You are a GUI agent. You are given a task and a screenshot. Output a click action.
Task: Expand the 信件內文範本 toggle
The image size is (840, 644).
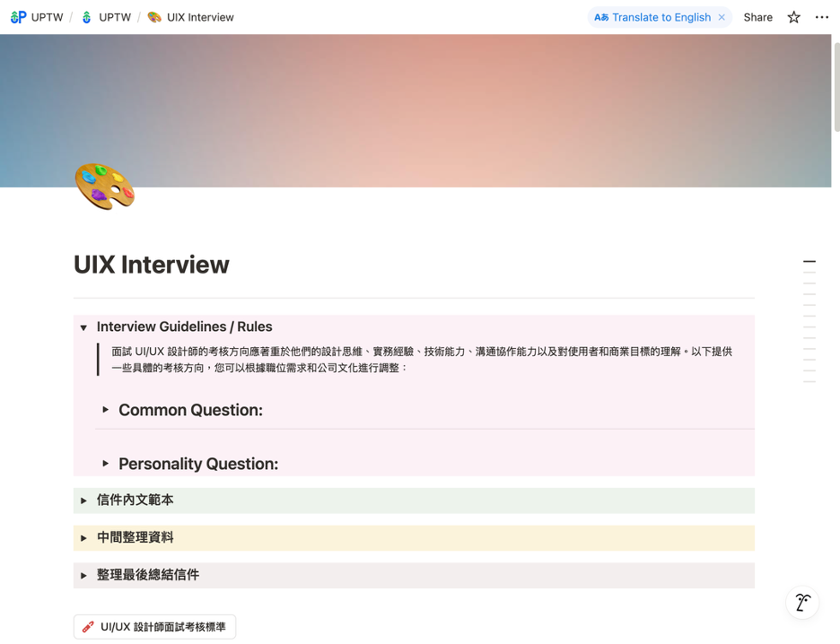point(83,500)
